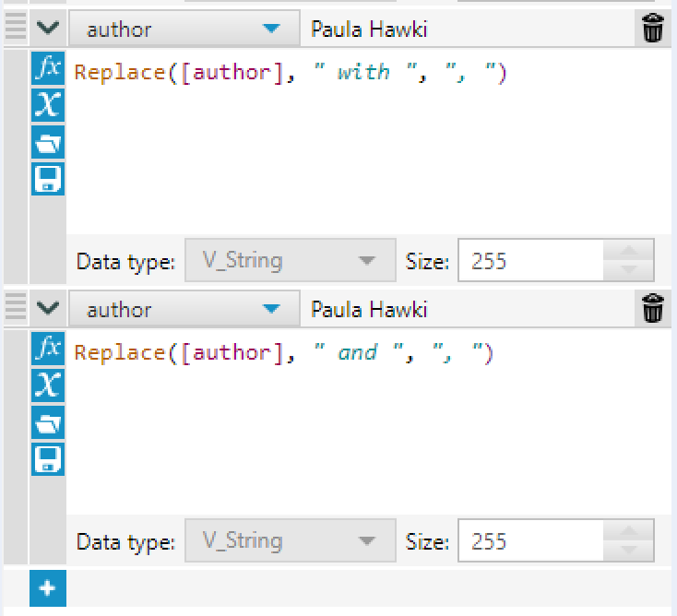Click the first expression's Size field showing 255
Screen dimensions: 677x616
click(x=530, y=261)
